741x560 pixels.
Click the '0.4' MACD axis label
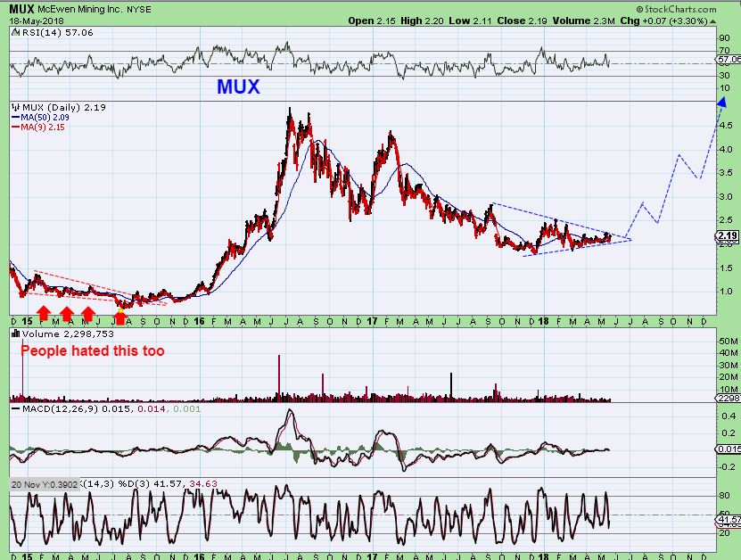coord(729,416)
